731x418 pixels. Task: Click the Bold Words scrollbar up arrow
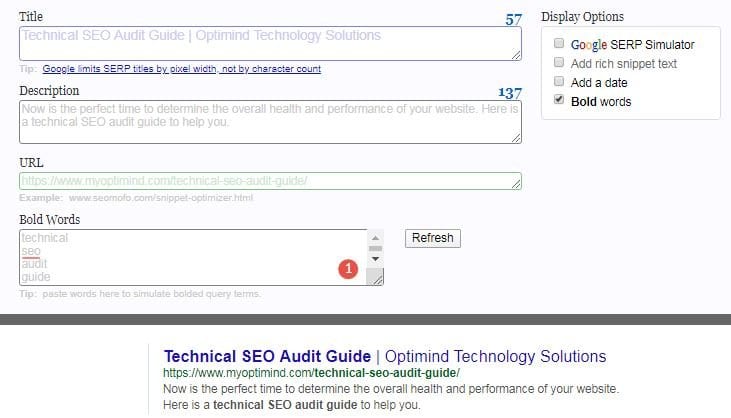(x=375, y=238)
